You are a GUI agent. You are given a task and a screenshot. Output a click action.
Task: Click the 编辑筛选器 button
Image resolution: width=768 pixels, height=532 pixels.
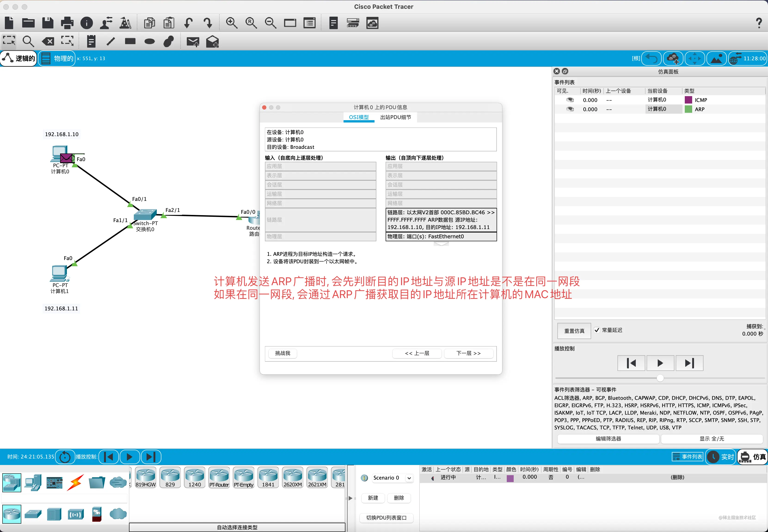pyautogui.click(x=608, y=439)
